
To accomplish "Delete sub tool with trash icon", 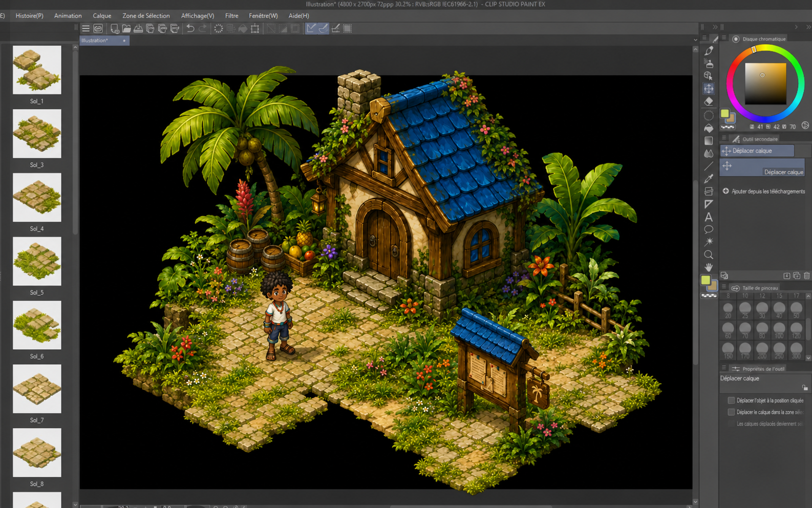I will (x=807, y=276).
